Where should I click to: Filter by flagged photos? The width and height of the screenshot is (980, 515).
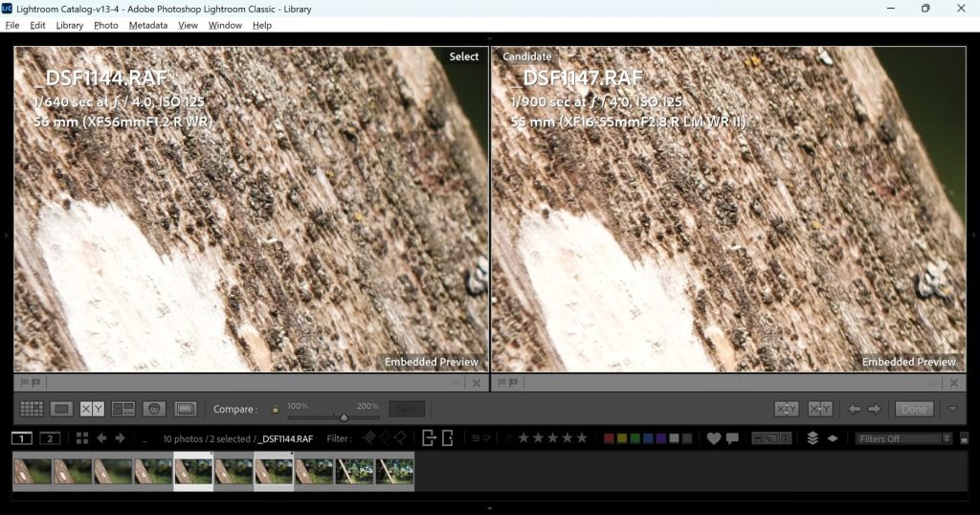tap(369, 438)
